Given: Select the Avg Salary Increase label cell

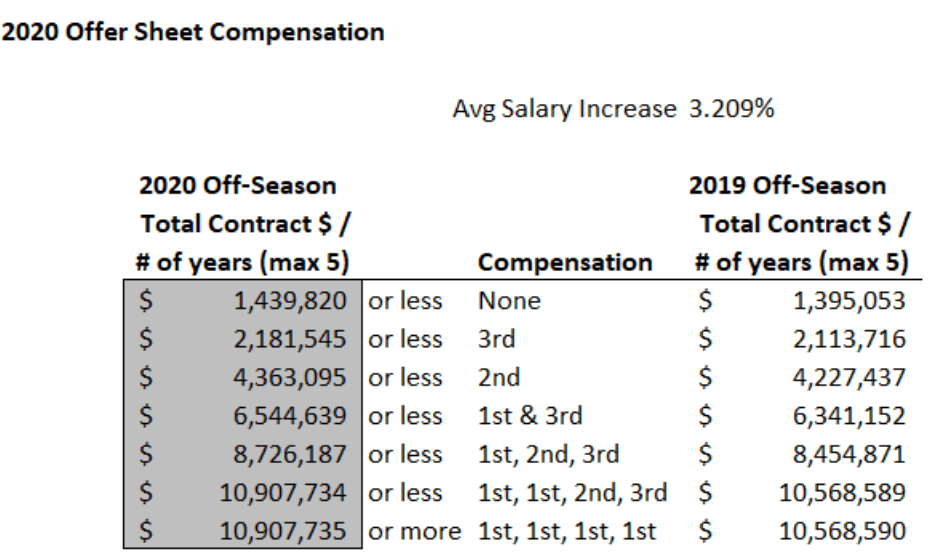Looking at the screenshot, I should click(564, 109).
